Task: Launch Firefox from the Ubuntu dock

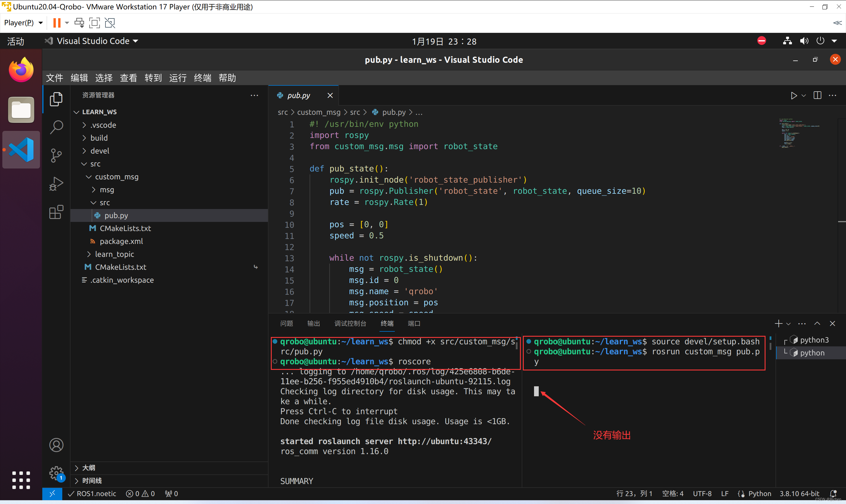Action: point(21,70)
